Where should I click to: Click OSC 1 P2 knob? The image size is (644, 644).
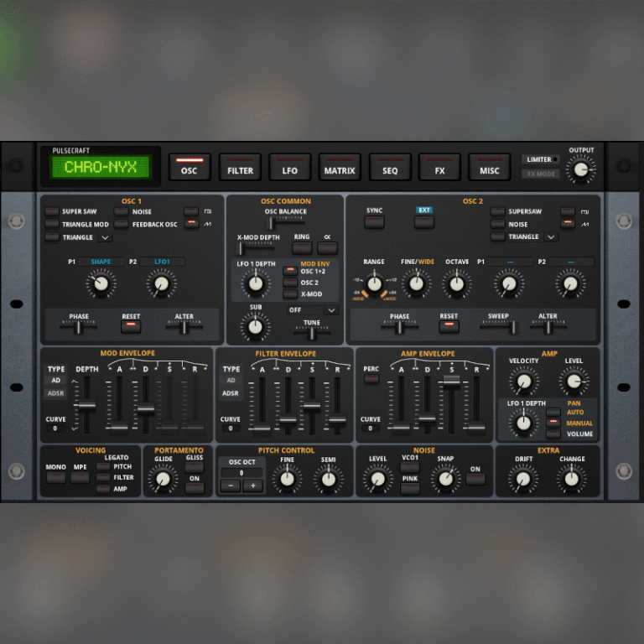pyautogui.click(x=161, y=283)
